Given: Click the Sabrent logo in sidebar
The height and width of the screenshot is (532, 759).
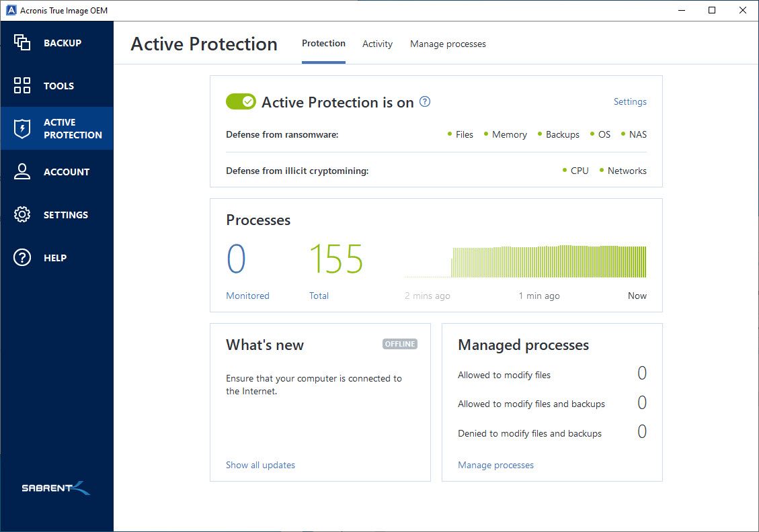Looking at the screenshot, I should (x=56, y=488).
